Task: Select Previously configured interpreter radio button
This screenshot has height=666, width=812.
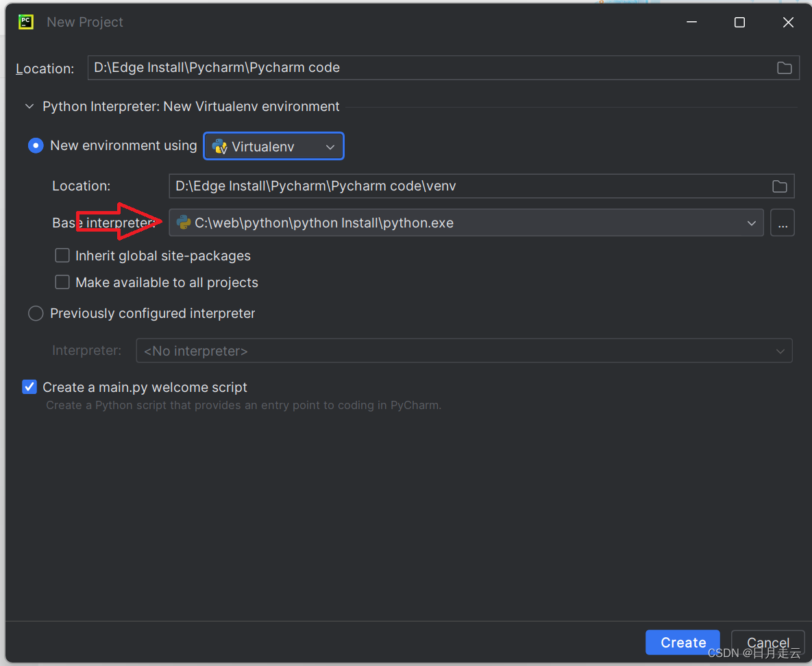Action: (36, 313)
